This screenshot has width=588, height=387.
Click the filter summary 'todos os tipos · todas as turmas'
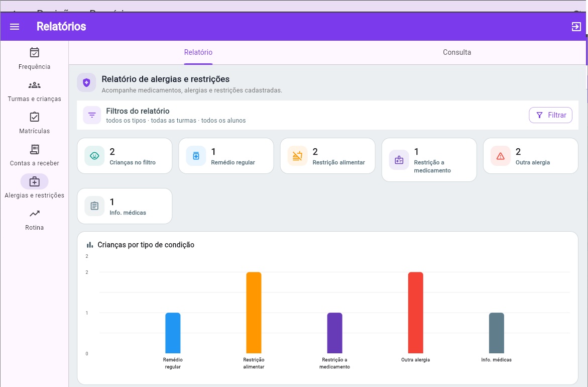(151, 121)
